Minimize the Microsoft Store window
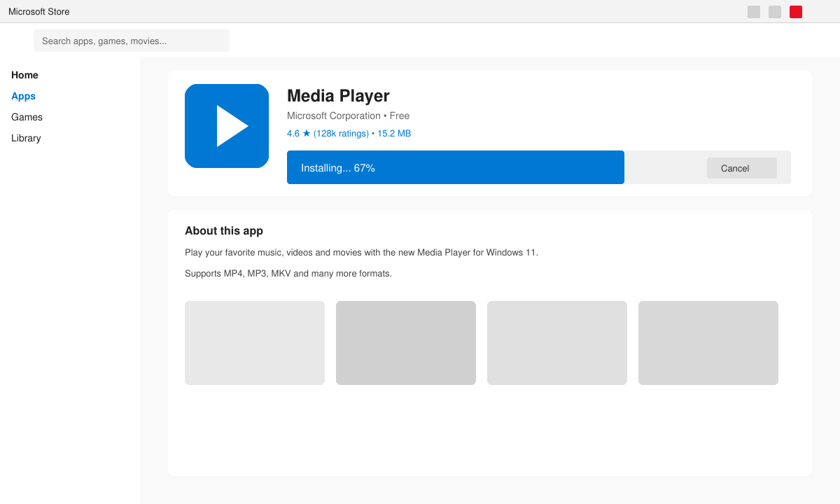The height and width of the screenshot is (504, 840). pyautogui.click(x=754, y=12)
